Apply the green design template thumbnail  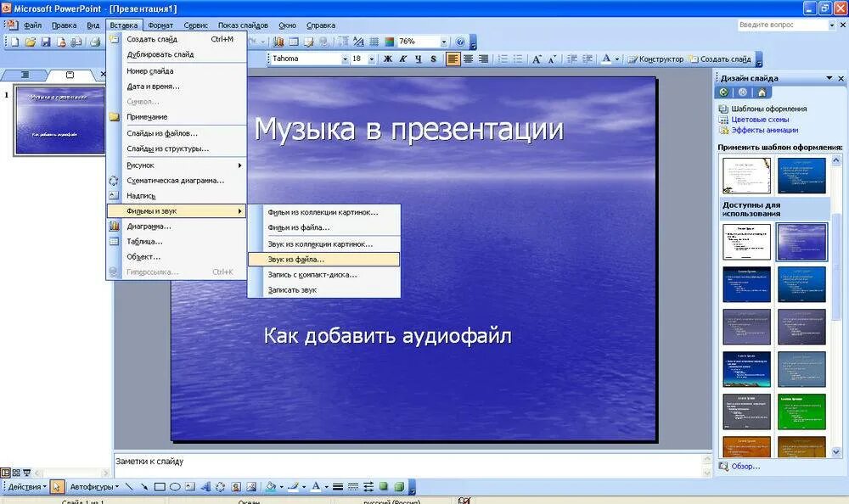(x=801, y=412)
